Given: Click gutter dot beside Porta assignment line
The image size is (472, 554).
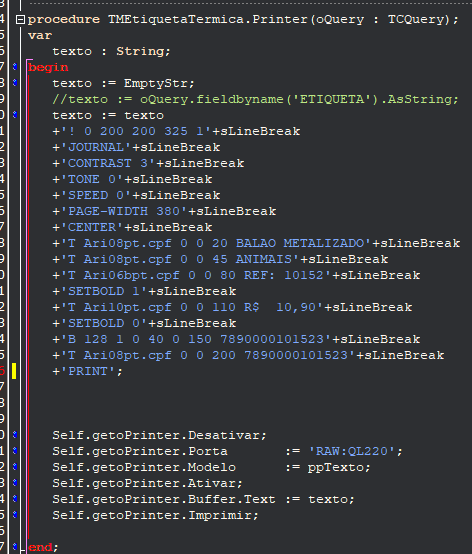Looking at the screenshot, I should [15, 450].
